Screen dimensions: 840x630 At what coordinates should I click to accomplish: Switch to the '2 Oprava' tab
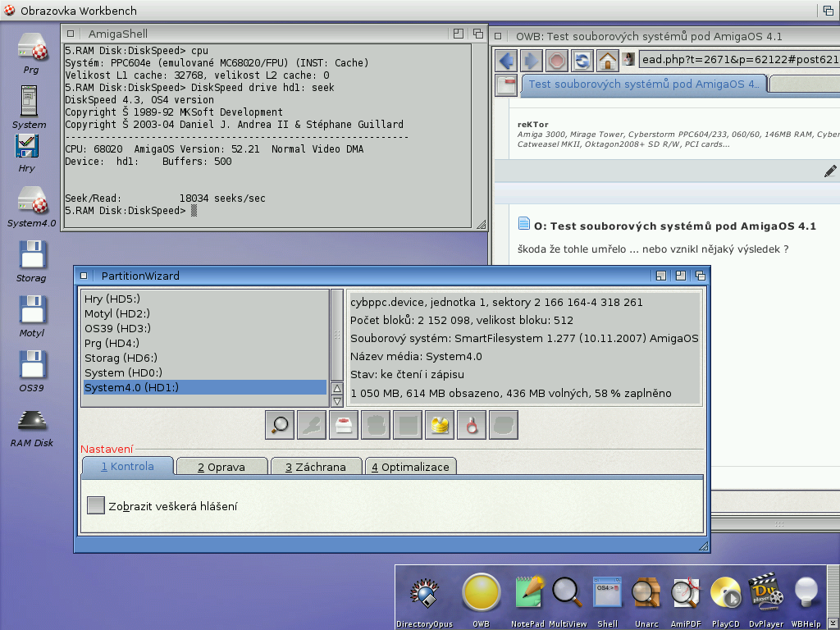point(222,467)
